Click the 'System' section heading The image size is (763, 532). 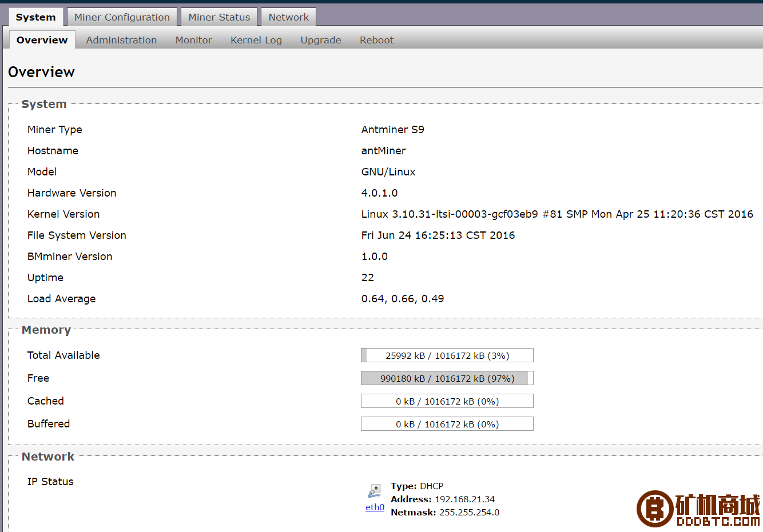click(x=44, y=104)
